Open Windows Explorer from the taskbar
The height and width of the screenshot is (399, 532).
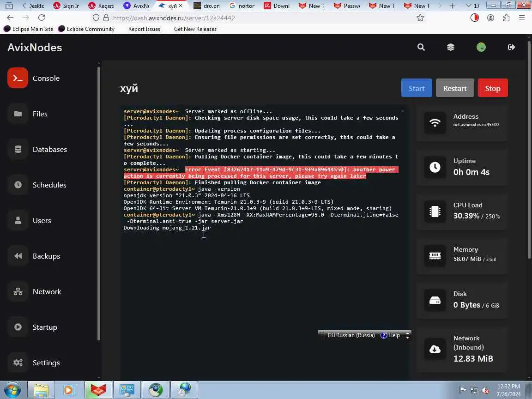coord(41,390)
